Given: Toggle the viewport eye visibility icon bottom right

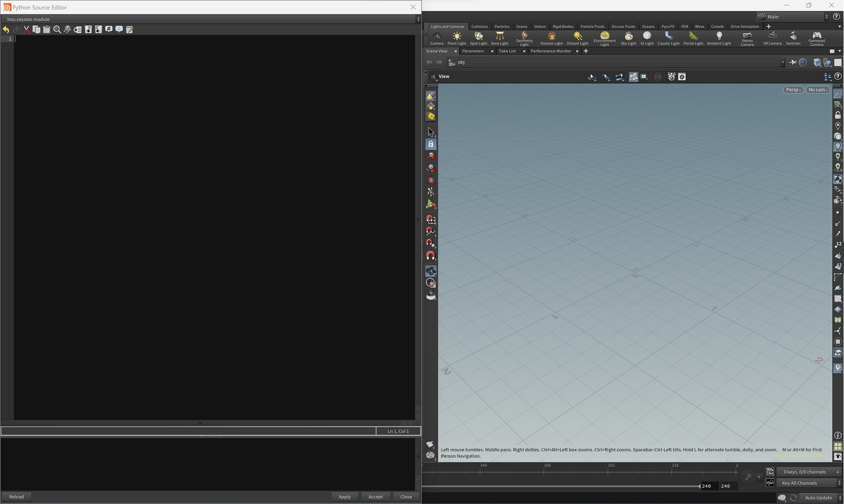Looking at the screenshot, I should [838, 457].
